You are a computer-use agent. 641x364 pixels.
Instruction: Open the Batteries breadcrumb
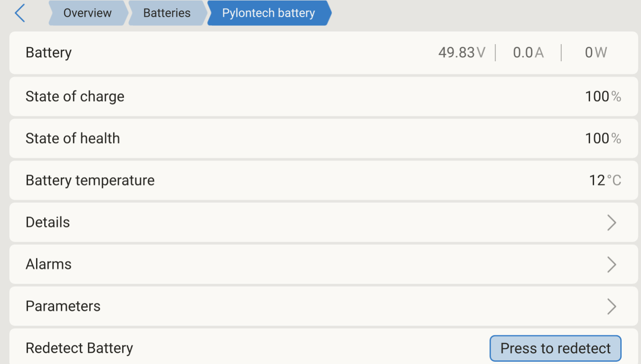tap(167, 13)
